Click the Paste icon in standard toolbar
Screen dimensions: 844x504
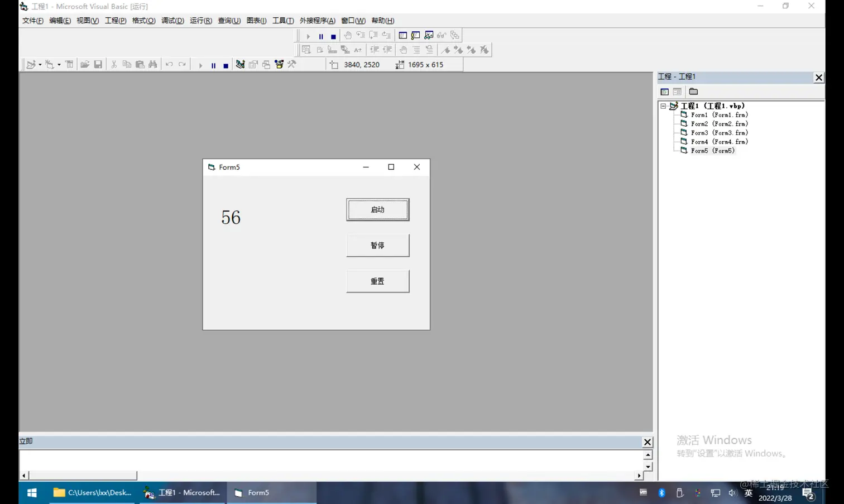coord(140,65)
